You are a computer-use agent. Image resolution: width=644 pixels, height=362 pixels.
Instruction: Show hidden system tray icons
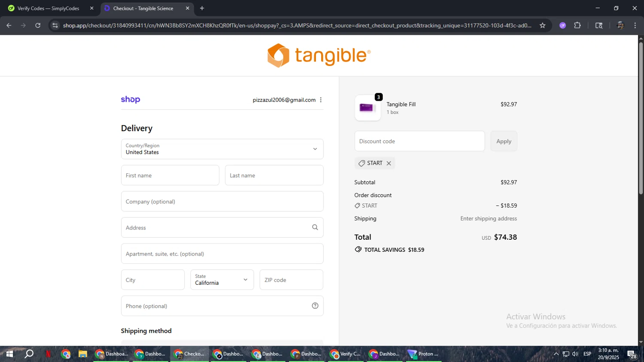click(x=556, y=354)
